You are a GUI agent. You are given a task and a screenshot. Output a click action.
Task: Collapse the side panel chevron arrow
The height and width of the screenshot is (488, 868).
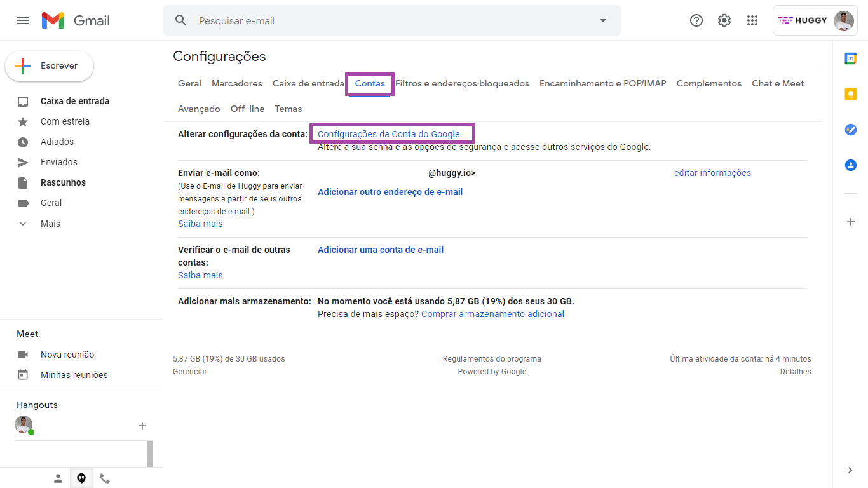[x=850, y=470]
